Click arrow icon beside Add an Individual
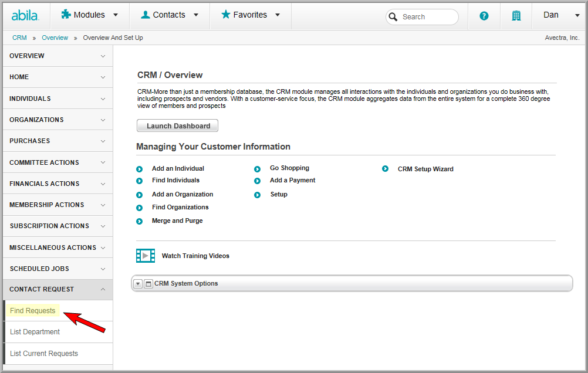 [140, 169]
